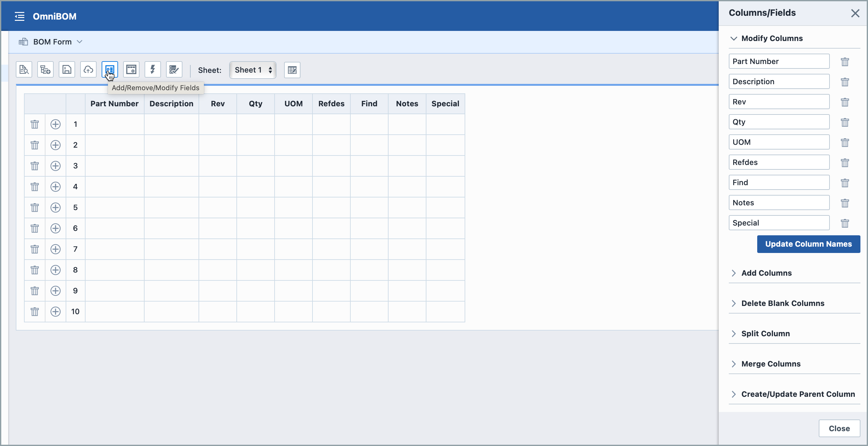Collapse the Modify Columns section
868x446 pixels.
[x=772, y=38]
